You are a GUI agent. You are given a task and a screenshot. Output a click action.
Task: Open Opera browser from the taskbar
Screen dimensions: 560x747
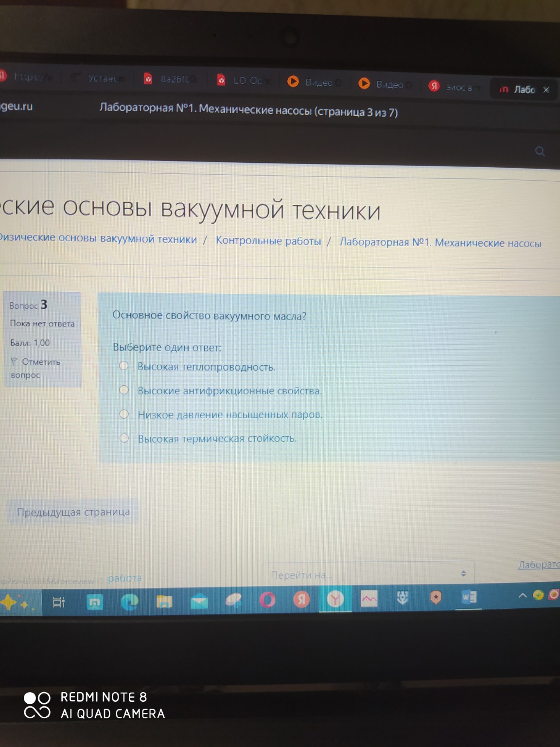pyautogui.click(x=267, y=600)
